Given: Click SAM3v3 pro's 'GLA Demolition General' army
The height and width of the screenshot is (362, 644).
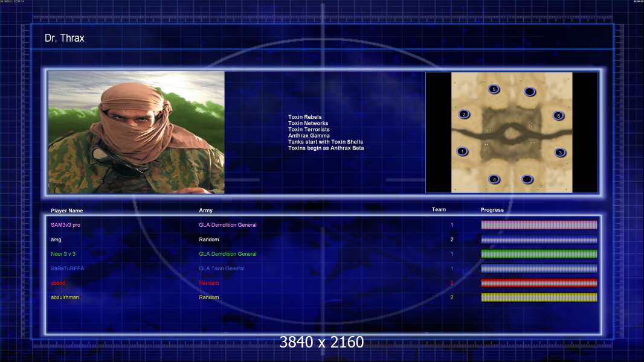Looking at the screenshot, I should [228, 225].
